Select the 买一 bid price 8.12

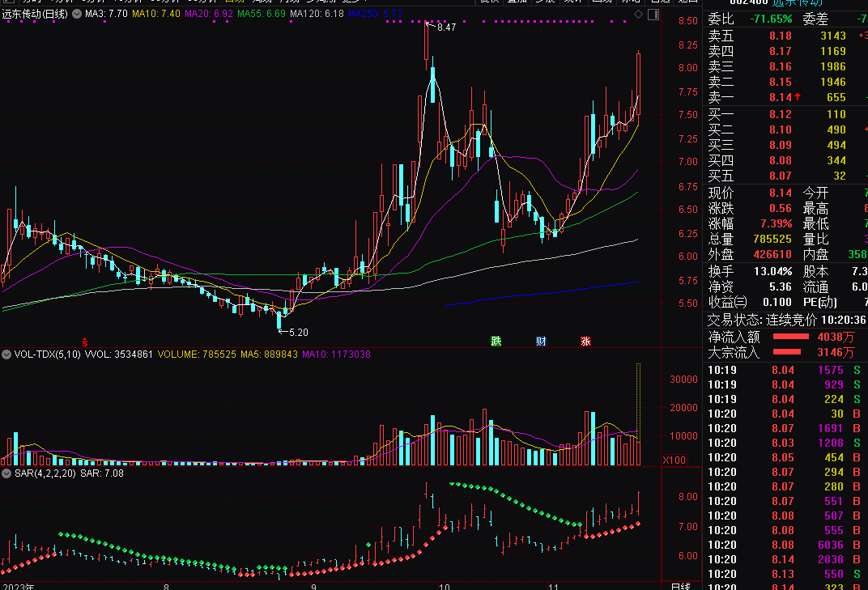coord(781,114)
